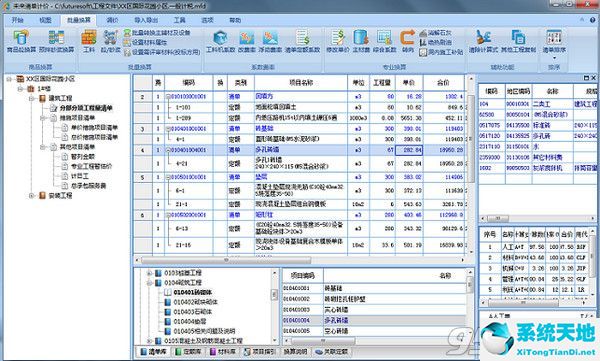The height and width of the screenshot is (361, 600).
Task: Select 单价措施项目清单 tree item
Action: point(94,127)
